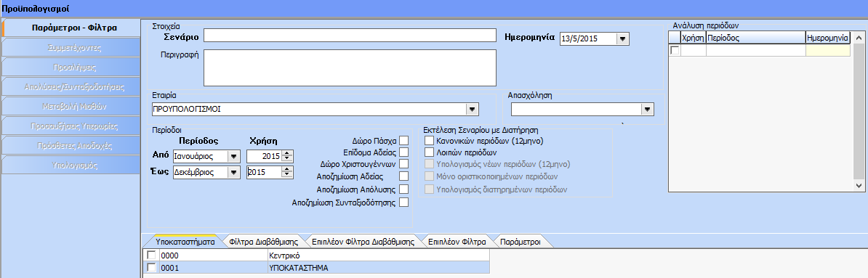Decrease the Από year with down arrow
The height and width of the screenshot is (278, 868).
[x=286, y=159]
